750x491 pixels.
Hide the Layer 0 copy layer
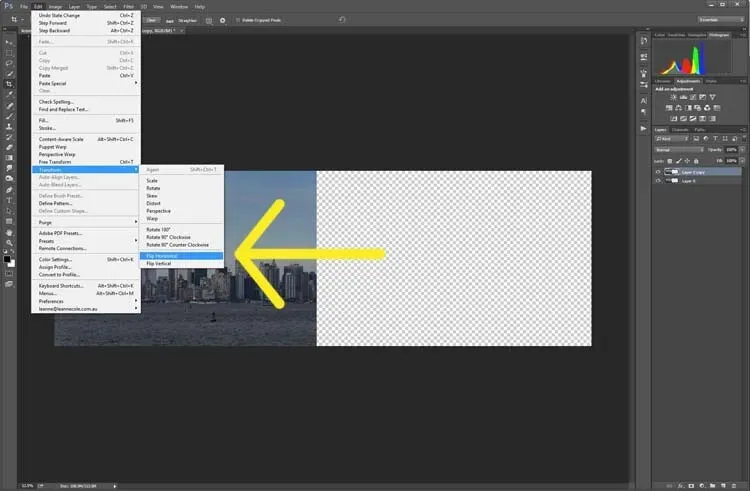[x=658, y=172]
